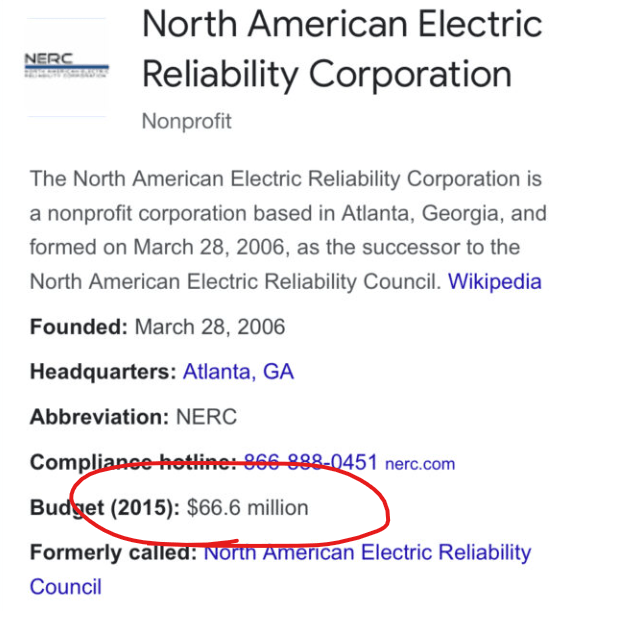637x622 pixels.
Task: Click the Budget (2015) label
Action: [105, 508]
